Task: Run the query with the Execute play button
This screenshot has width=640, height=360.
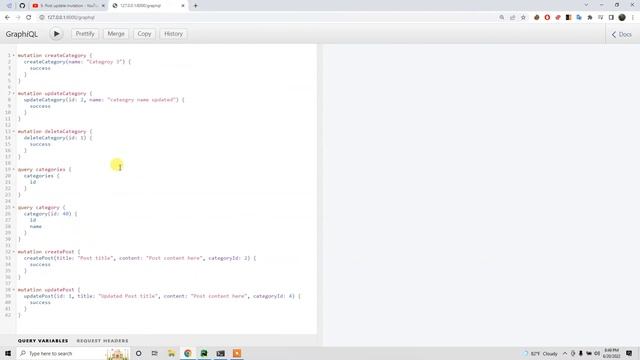Action: click(x=56, y=34)
